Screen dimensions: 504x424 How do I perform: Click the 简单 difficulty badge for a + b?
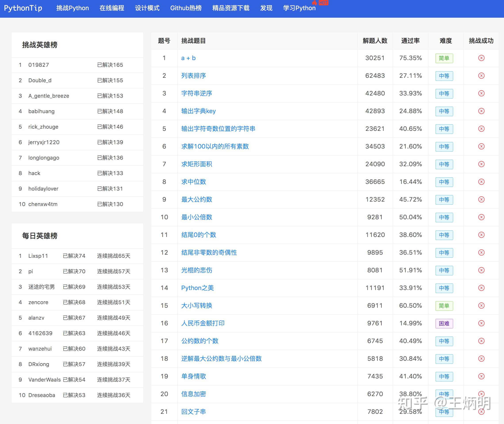(x=444, y=58)
